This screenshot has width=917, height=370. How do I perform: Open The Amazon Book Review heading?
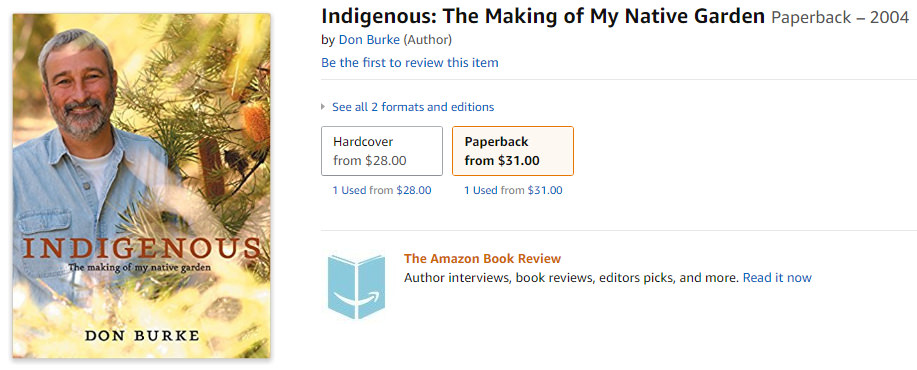pos(482,258)
